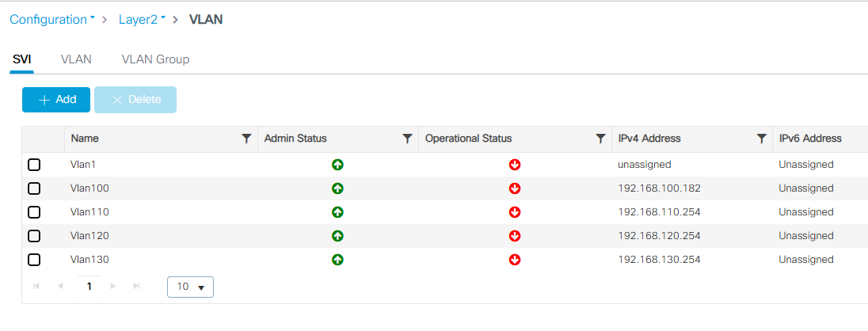Open the Operational Status column filter icon
The height and width of the screenshot is (331, 868).
point(600,139)
